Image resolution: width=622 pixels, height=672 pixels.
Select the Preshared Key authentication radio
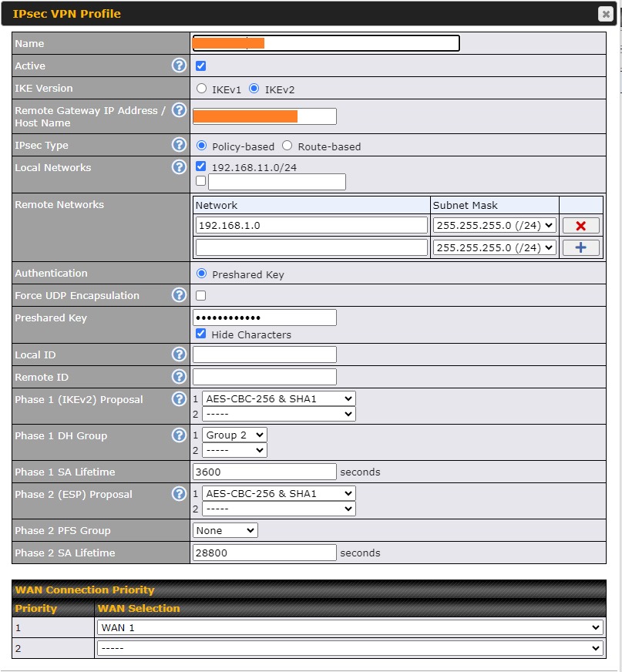(x=201, y=274)
